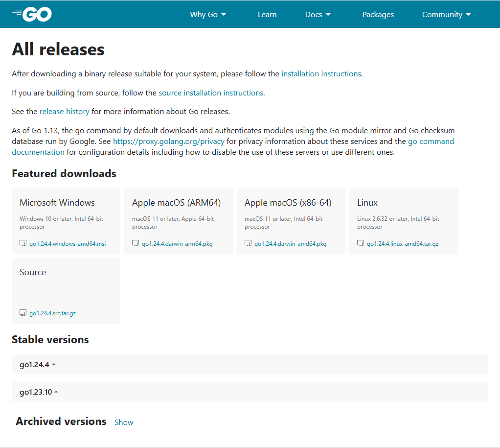This screenshot has height=448, width=500.
Task: Click 'macOS 11 or later, Intel 64-bit' text
Action: (283, 219)
